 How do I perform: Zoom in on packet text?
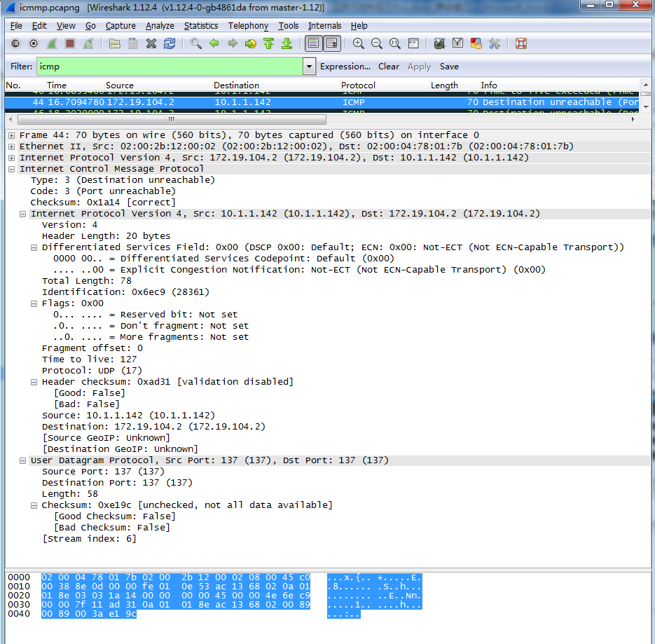pos(358,43)
